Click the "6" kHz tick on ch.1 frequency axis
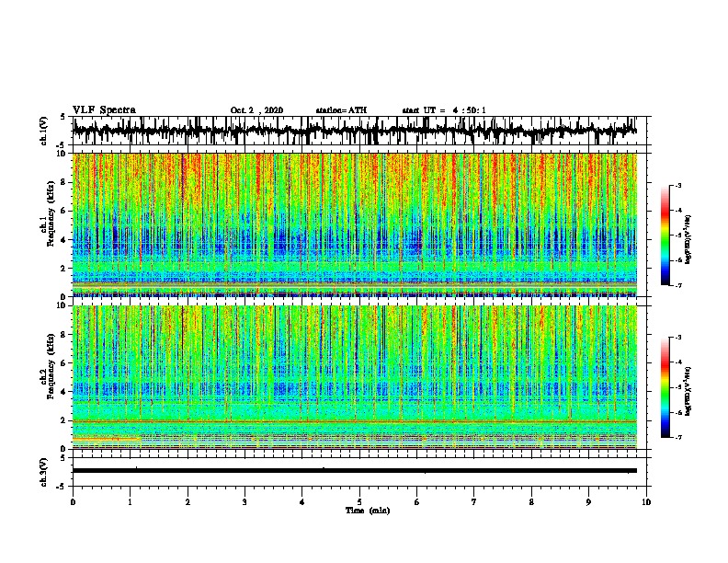This screenshot has width=728, height=563. pyautogui.click(x=64, y=211)
